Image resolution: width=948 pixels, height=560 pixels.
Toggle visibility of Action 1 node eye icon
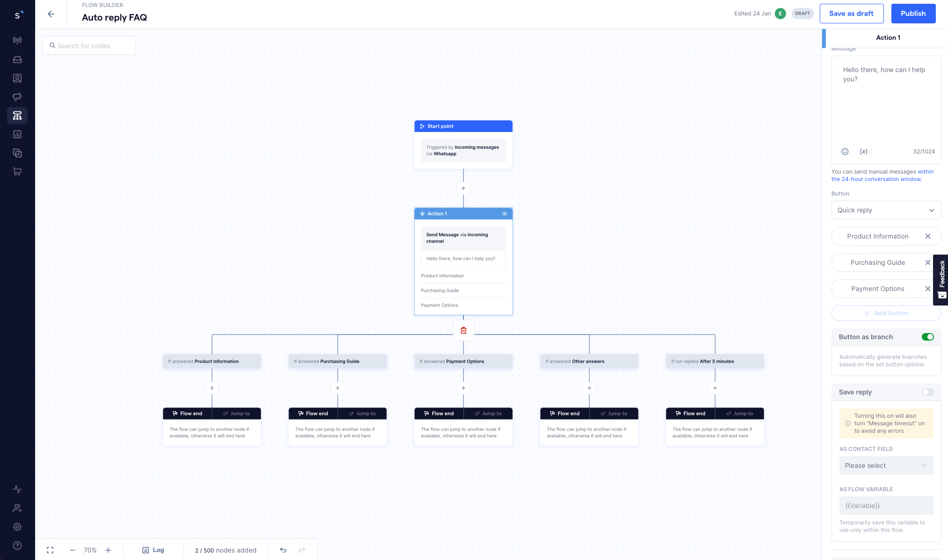[x=505, y=213]
